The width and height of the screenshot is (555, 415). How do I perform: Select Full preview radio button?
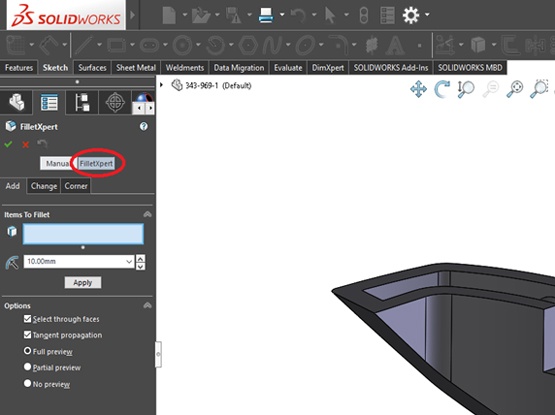[27, 351]
